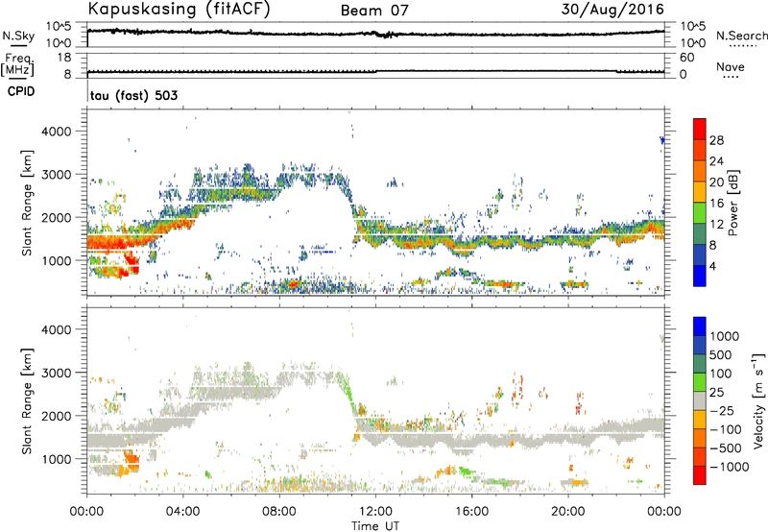Pick the blue top of velocity colorbar
The image size is (768, 532).
(x=700, y=326)
